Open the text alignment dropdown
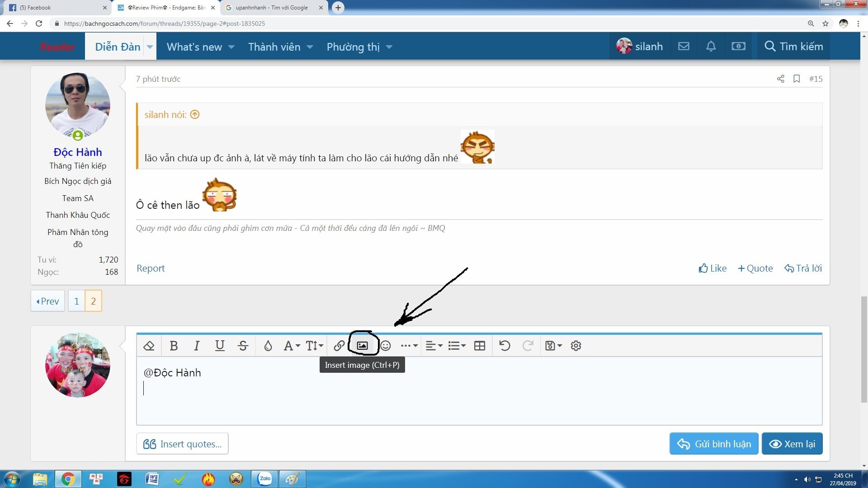This screenshot has height=488, width=868. tap(434, 346)
